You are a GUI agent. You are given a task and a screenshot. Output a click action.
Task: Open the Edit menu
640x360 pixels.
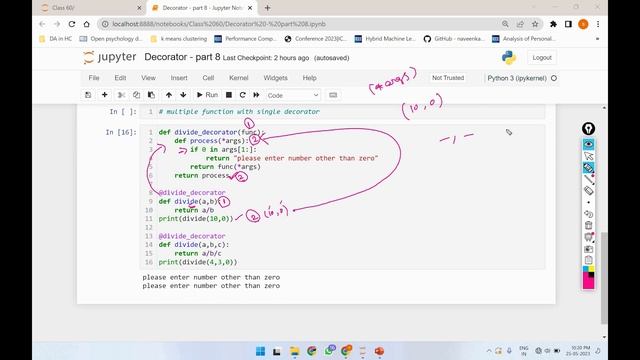pos(120,78)
